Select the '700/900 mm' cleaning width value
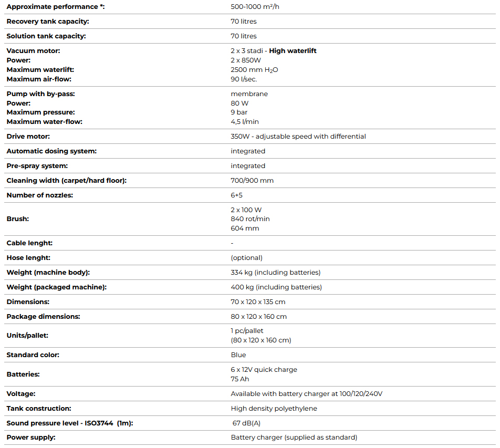This screenshot has height=448, width=500. [252, 181]
